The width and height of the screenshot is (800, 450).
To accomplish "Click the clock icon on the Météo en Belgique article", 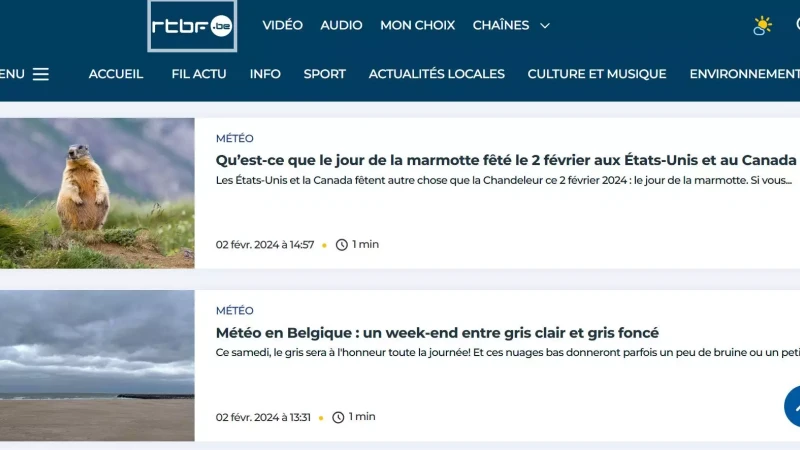I will tap(338, 417).
